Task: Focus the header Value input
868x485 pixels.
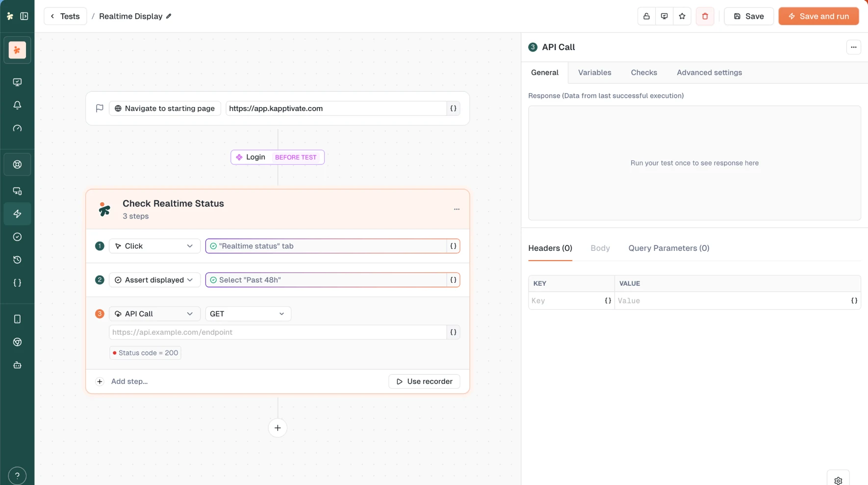Action: tap(732, 301)
